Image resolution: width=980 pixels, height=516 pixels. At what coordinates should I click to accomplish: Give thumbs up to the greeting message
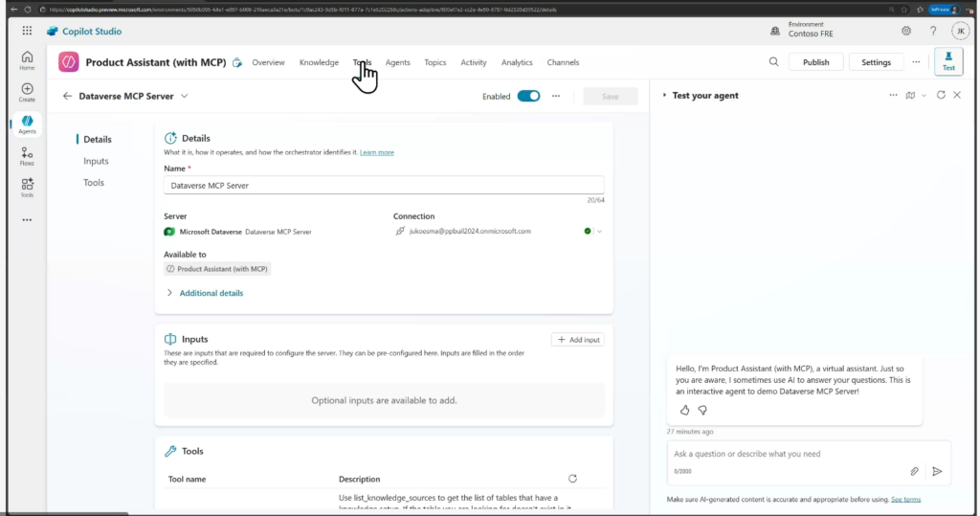685,411
